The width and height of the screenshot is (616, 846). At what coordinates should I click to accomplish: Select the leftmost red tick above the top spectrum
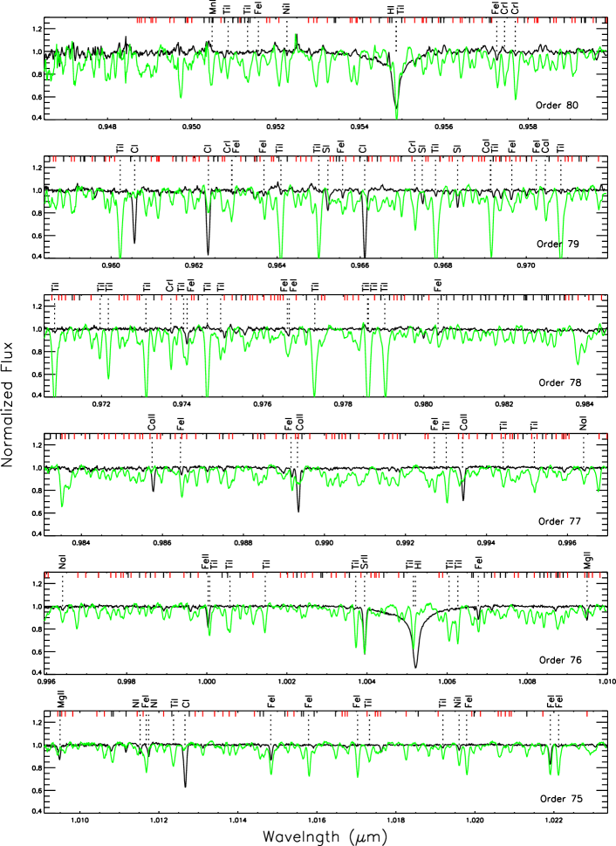point(138,20)
